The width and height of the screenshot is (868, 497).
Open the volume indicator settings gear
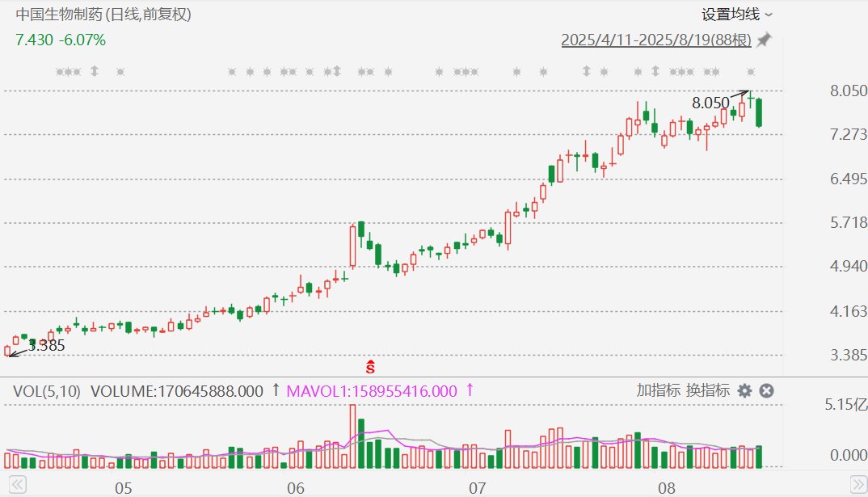click(x=744, y=391)
